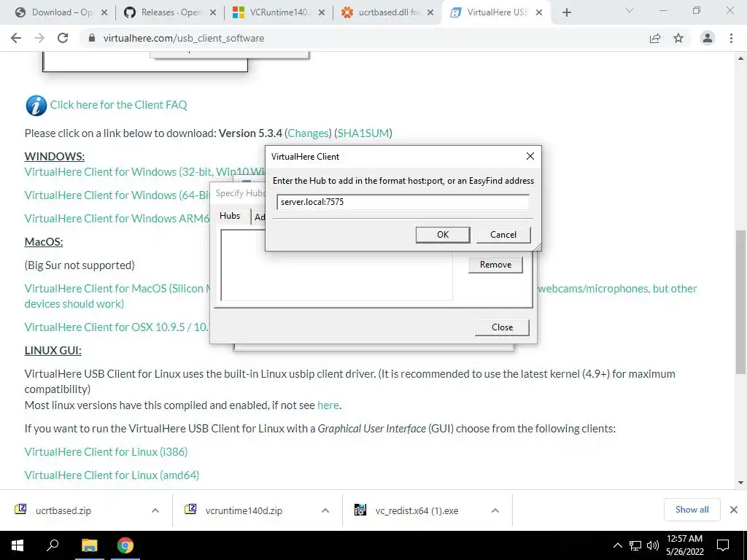Click the browser back arrow
The width and height of the screenshot is (747, 560).
click(x=16, y=38)
